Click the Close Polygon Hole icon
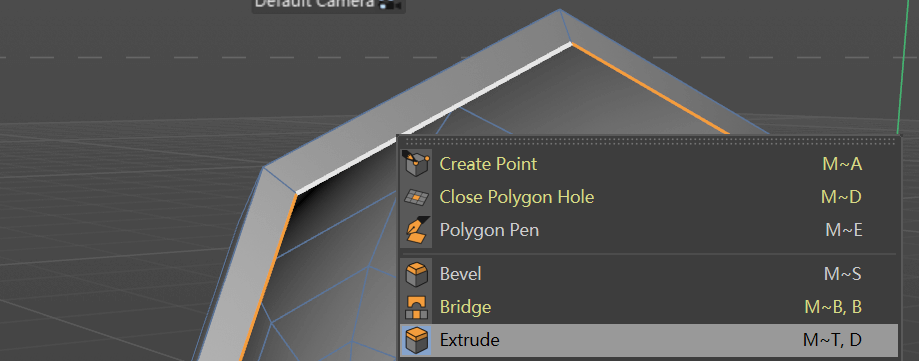 (x=416, y=197)
